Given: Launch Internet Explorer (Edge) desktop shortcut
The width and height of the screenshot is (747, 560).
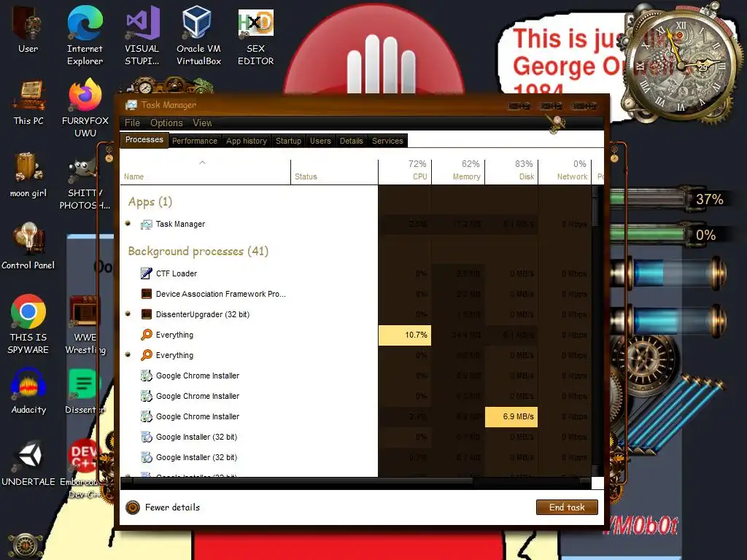Looking at the screenshot, I should [x=85, y=35].
